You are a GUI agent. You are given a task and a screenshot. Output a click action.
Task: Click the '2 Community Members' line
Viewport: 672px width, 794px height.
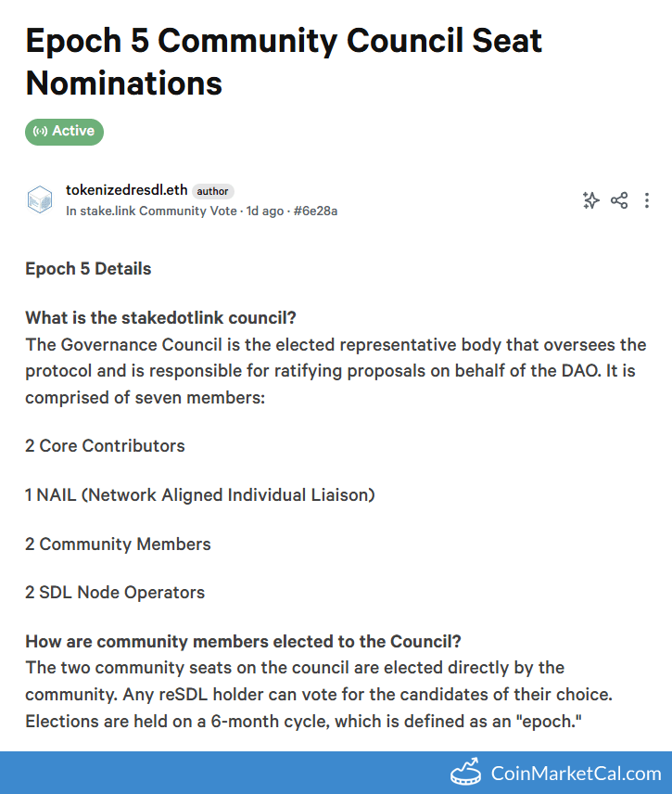click(118, 544)
